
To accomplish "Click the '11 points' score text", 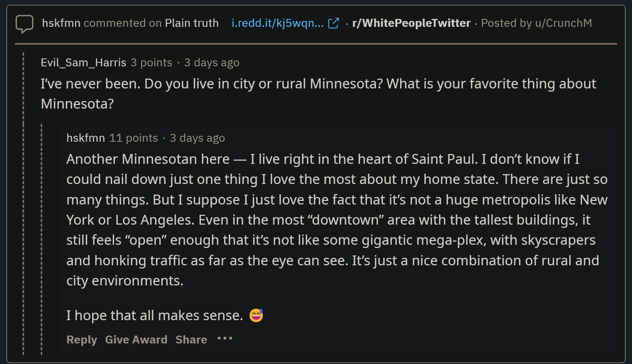I will coord(134,138).
